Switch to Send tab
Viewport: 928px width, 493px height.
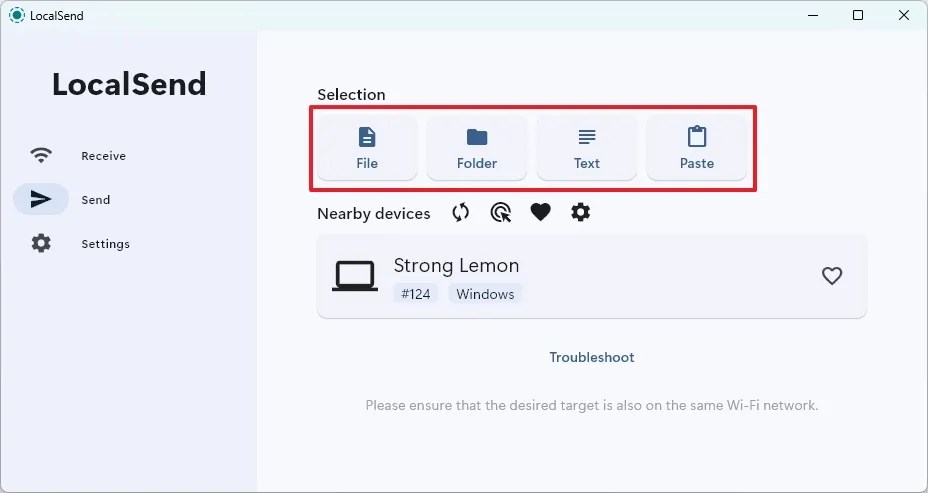pos(78,199)
